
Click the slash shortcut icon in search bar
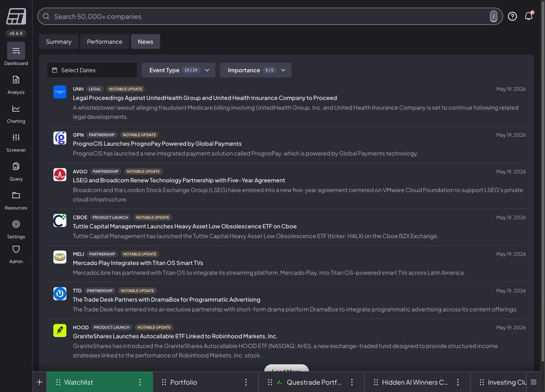tap(493, 16)
